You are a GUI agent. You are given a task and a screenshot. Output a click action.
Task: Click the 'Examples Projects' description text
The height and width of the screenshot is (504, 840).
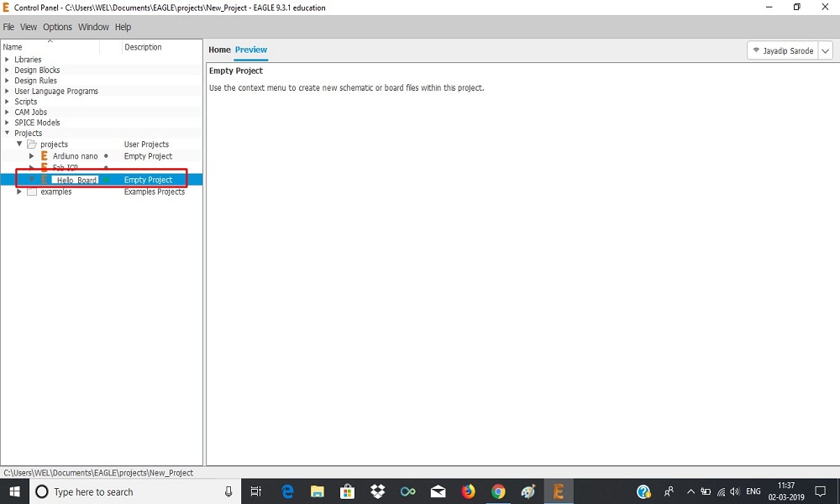point(155,192)
